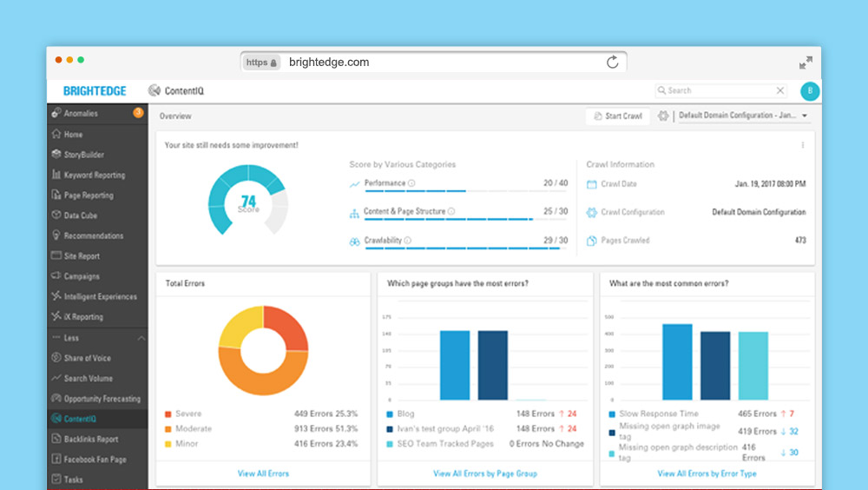Click the Start Crawl button

tap(618, 116)
